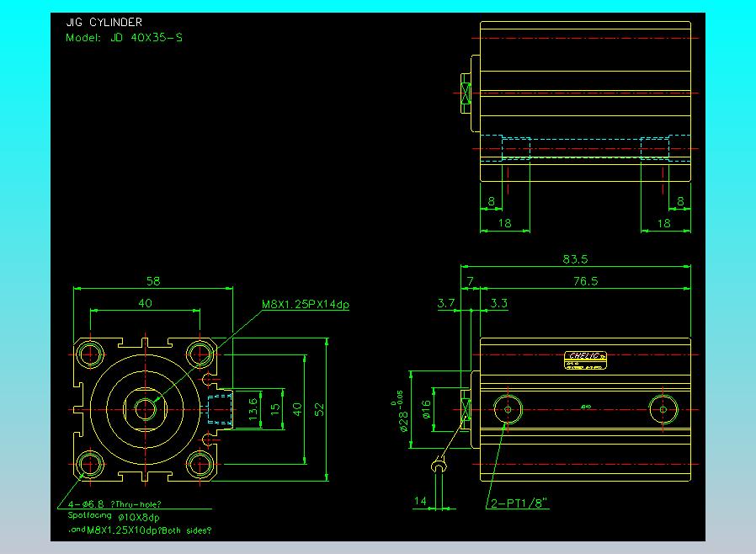Click the "3.7" dimension value

pos(446,303)
